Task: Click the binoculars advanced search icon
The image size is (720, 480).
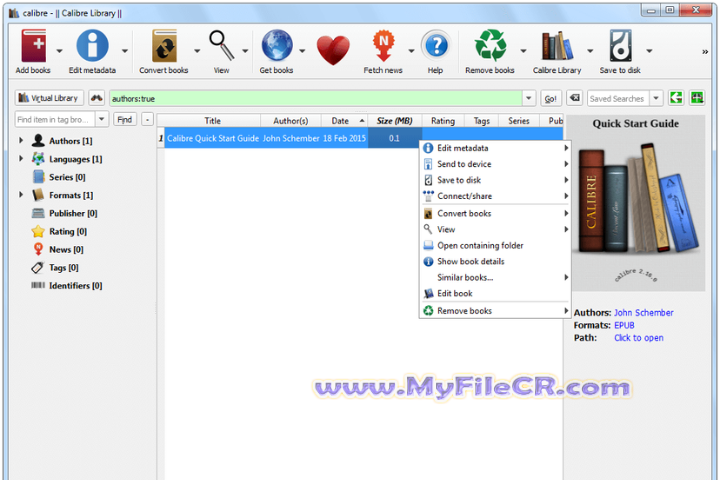Action: (96, 98)
